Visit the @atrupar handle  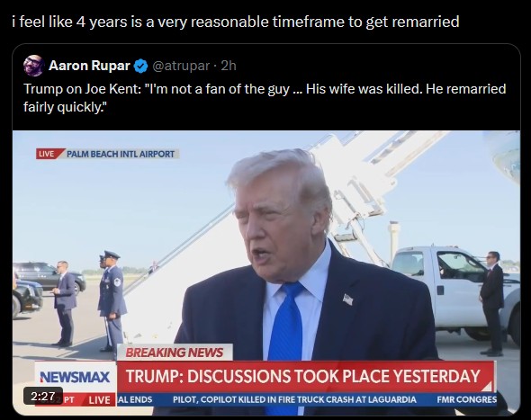[x=181, y=66]
